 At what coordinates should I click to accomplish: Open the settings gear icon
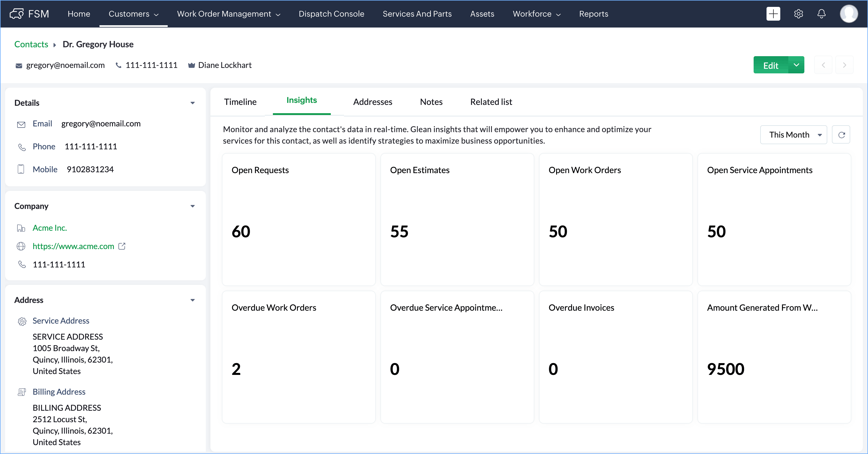[798, 14]
